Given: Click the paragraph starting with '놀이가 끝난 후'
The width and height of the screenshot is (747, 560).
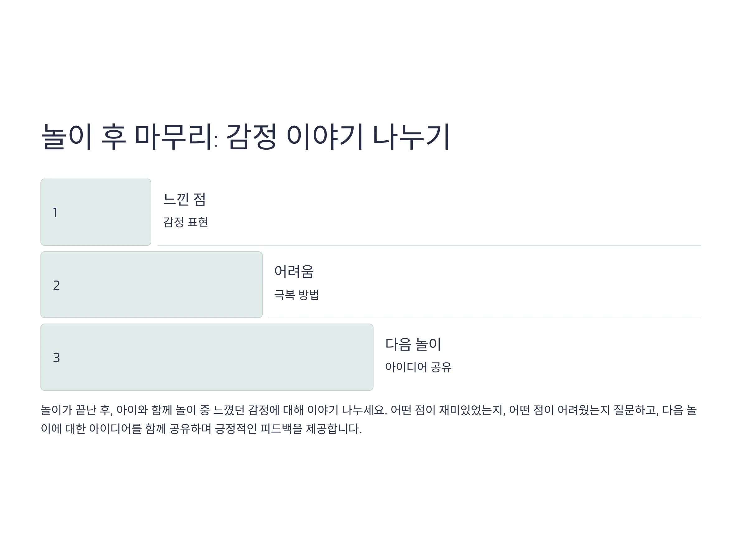Looking at the screenshot, I should [x=369, y=420].
